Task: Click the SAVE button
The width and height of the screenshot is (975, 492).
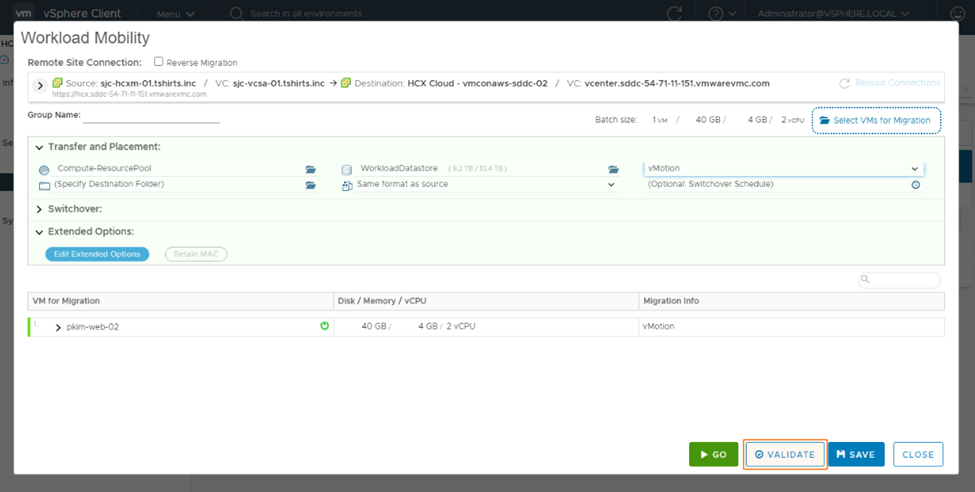Action: point(856,455)
